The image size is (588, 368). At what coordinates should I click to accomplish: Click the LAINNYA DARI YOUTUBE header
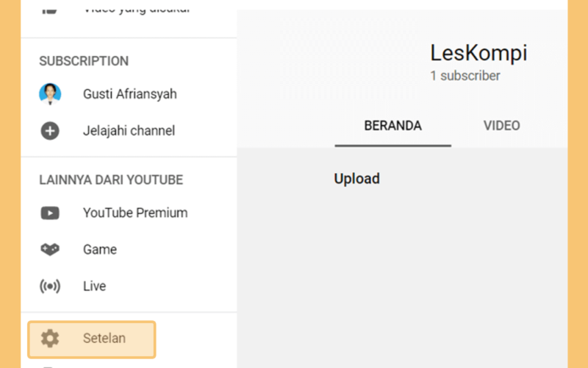(111, 180)
